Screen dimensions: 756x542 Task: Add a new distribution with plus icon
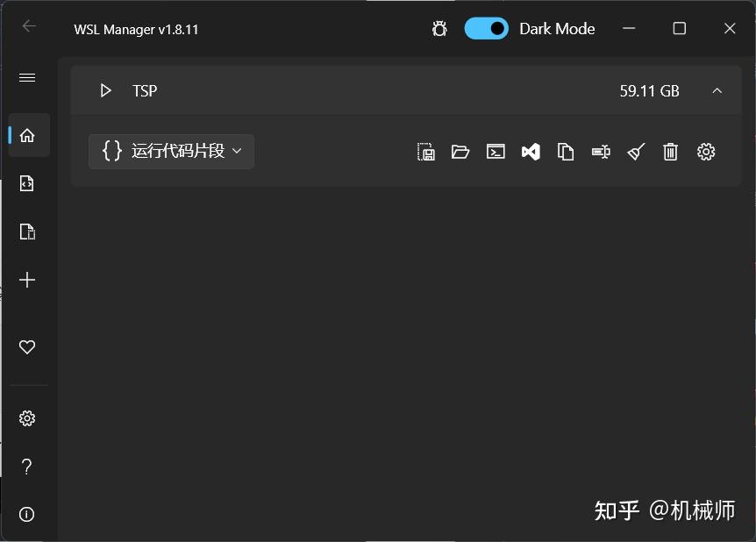pyautogui.click(x=26, y=280)
